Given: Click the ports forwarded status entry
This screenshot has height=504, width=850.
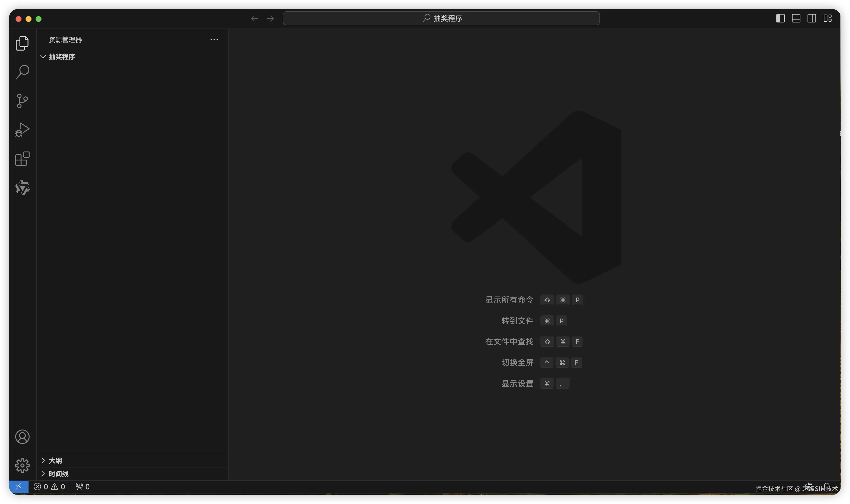Looking at the screenshot, I should (x=83, y=487).
